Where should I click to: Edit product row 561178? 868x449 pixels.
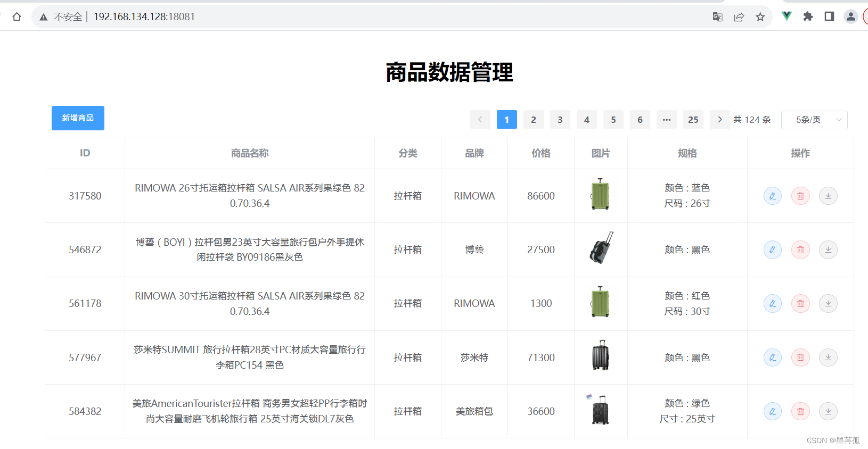tap(773, 303)
